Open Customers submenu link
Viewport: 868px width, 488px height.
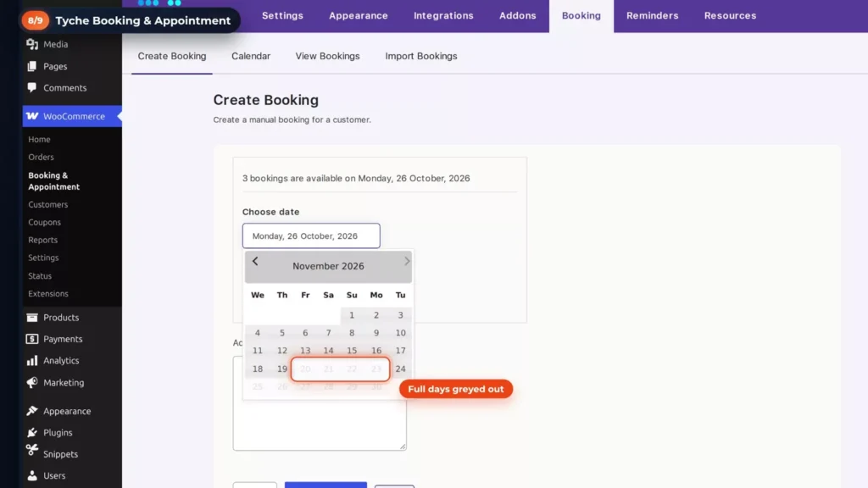pos(48,204)
